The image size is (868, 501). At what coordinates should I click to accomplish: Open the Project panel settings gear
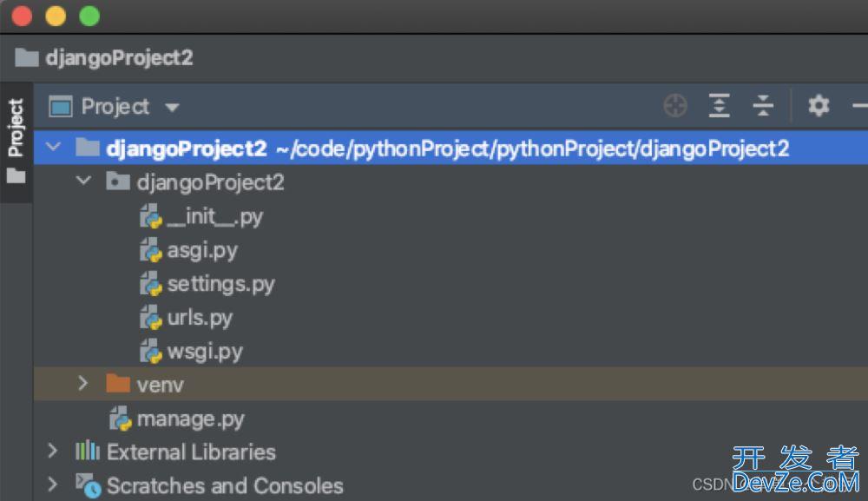pyautogui.click(x=819, y=105)
